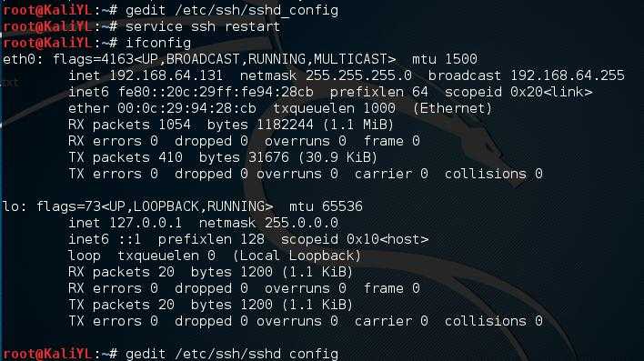Image resolution: width=644 pixels, height=361 pixels.
Task: Click the 'mtu 65536' value
Action: tap(327, 206)
